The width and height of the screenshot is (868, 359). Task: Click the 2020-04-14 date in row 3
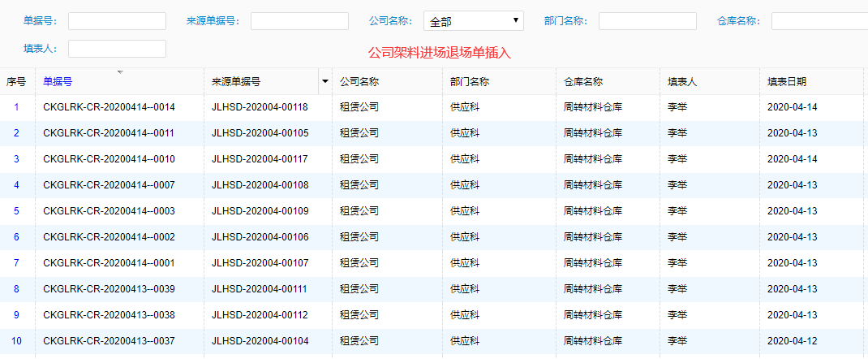793,159
